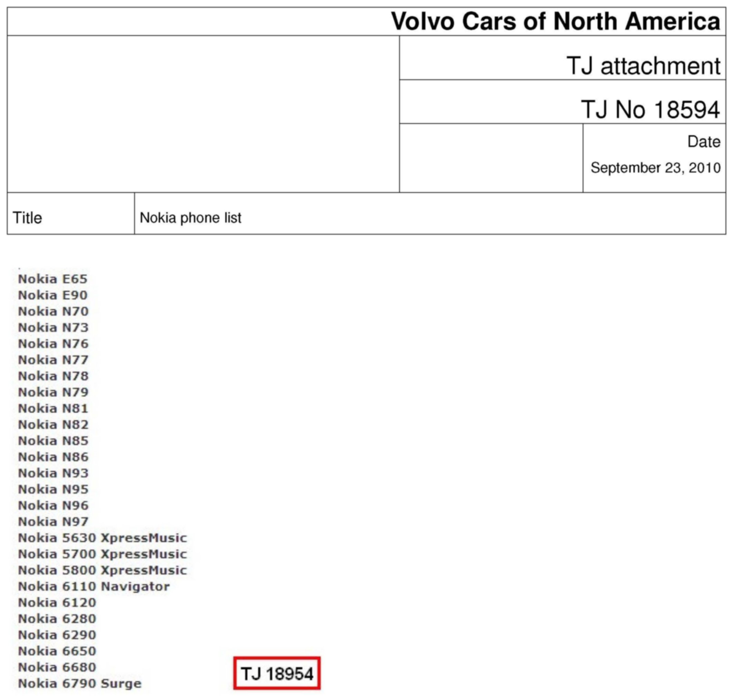Click the 'TJ No 18594' text

pyautogui.click(x=651, y=109)
